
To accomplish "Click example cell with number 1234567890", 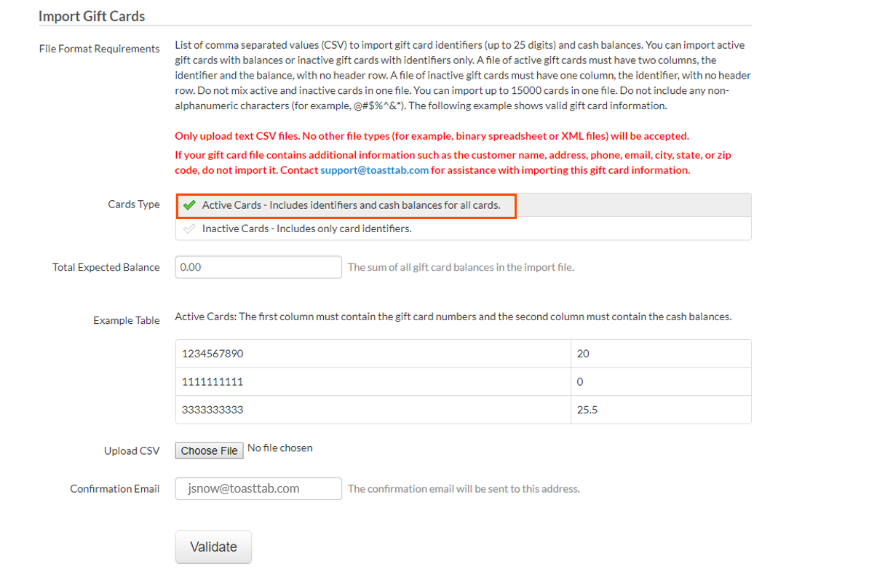I will (x=213, y=354).
